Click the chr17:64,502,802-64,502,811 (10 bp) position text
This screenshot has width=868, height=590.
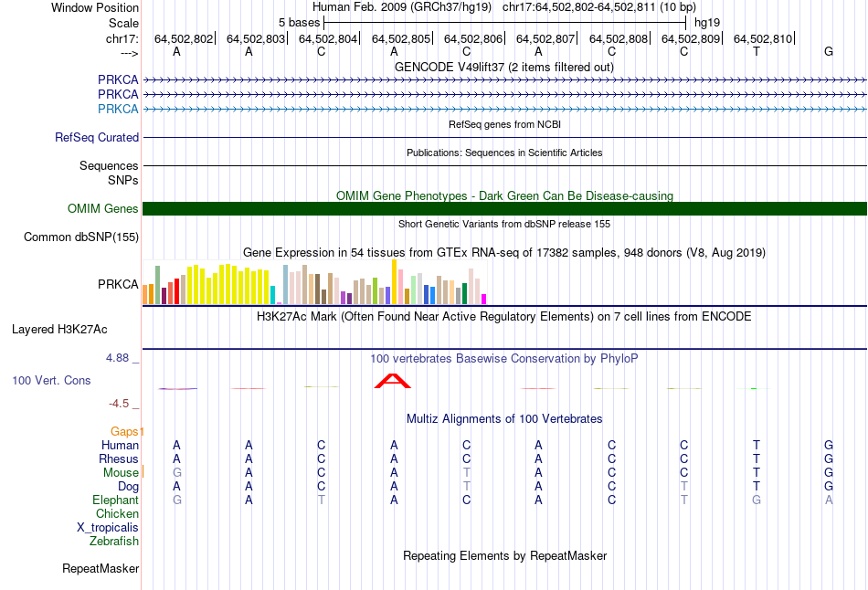point(599,7)
